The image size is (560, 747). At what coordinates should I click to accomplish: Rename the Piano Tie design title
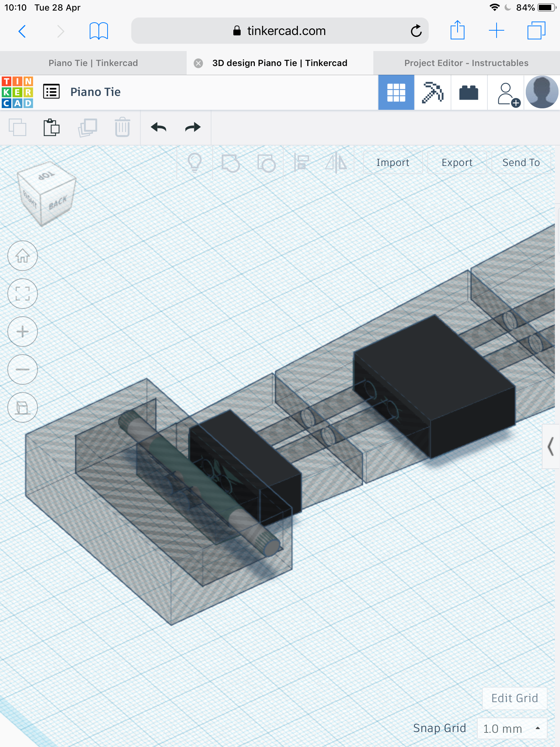(96, 92)
